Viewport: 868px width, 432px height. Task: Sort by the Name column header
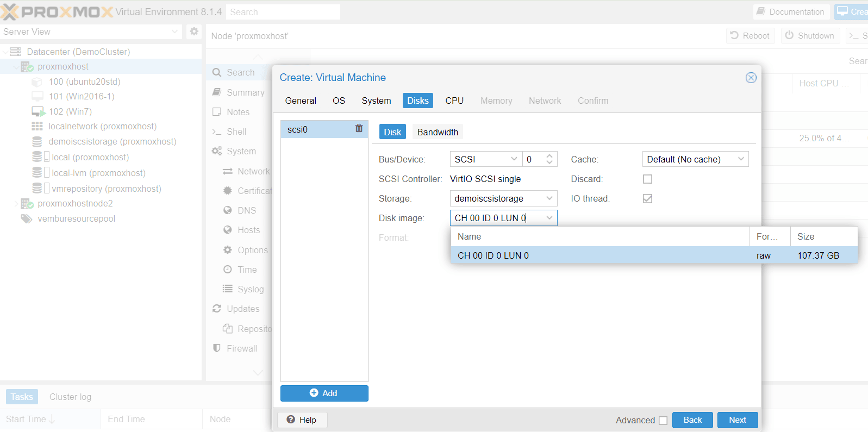(x=600, y=237)
